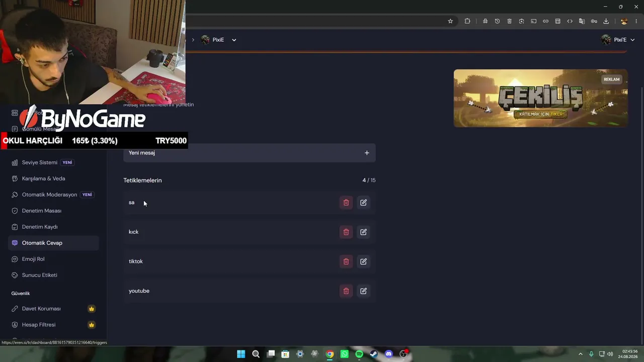Open the PixiE user account dropdown

click(618, 40)
